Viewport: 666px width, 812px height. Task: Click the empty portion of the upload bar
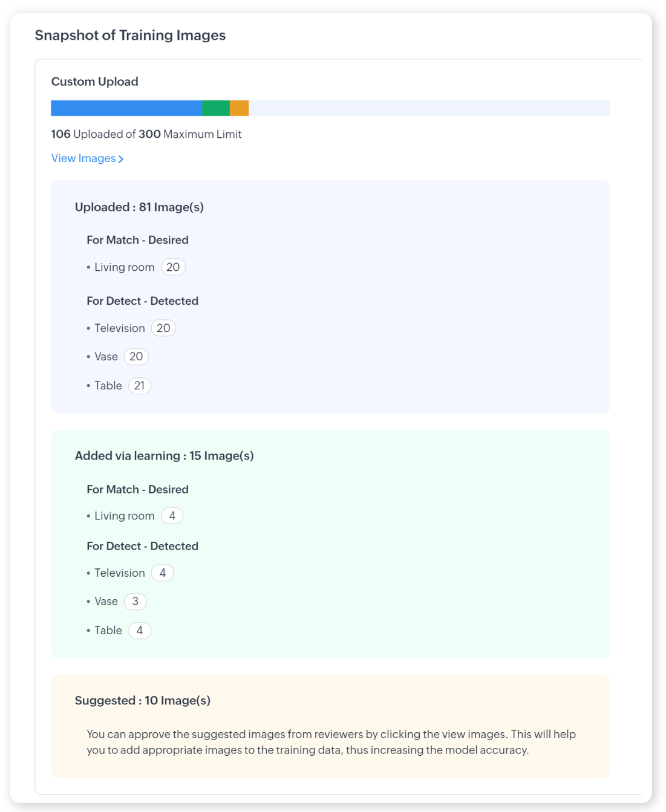429,108
